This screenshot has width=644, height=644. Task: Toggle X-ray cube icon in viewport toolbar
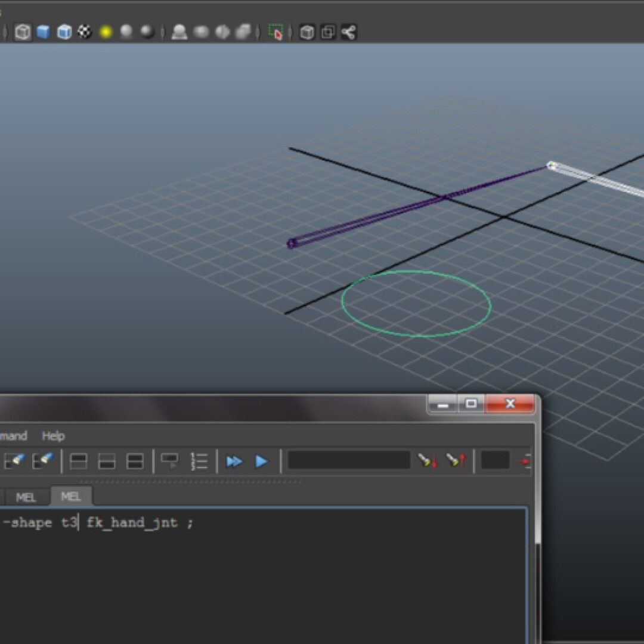point(307,32)
